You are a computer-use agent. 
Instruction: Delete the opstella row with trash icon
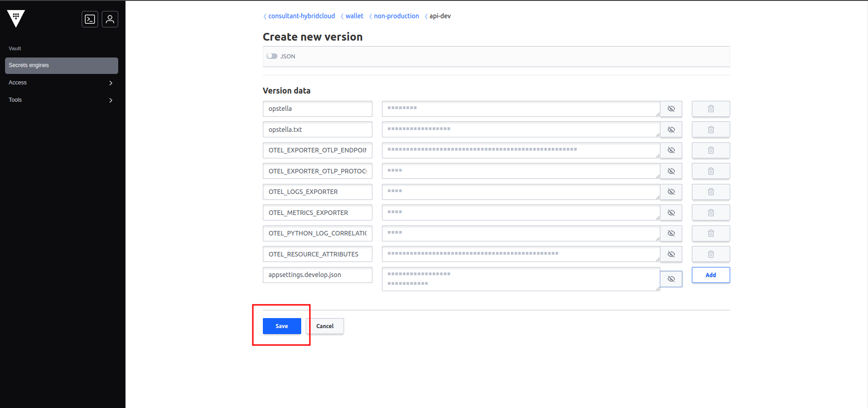[x=711, y=109]
